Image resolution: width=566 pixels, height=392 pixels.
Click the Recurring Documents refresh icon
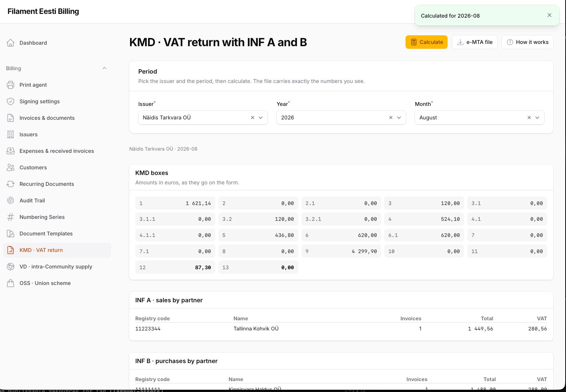tap(11, 184)
